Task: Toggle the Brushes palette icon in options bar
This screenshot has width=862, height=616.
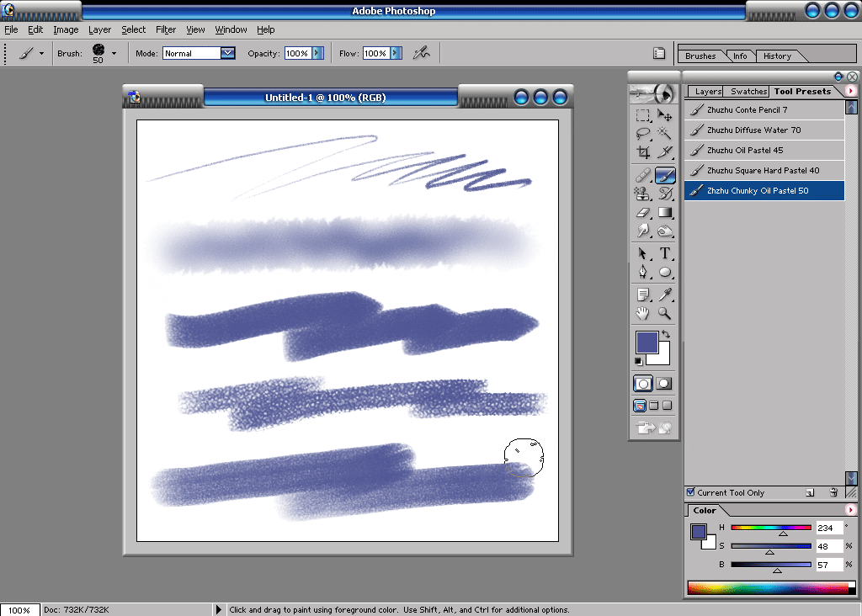Action: pos(658,53)
